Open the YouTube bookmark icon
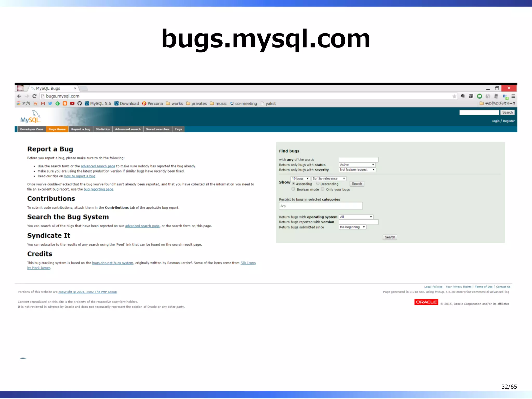The width and height of the screenshot is (532, 399). [x=72, y=103]
